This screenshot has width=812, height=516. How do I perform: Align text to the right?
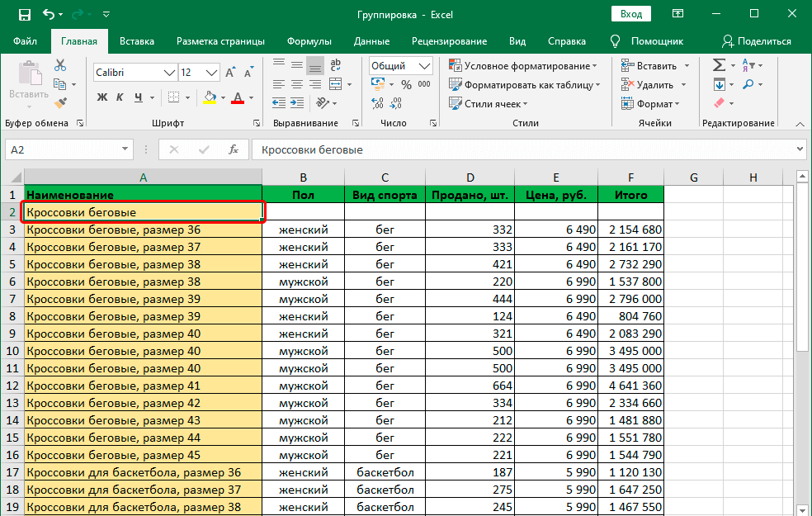click(x=315, y=84)
